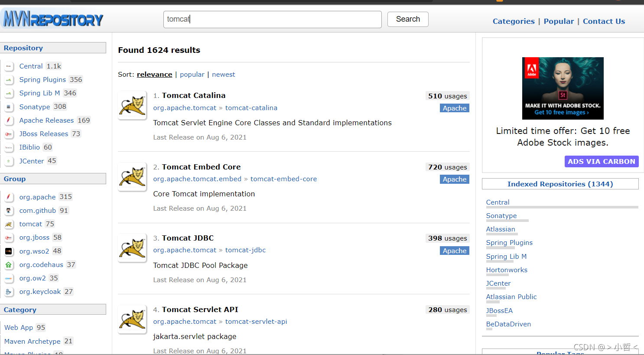Click the tomcat-embed-core artifact link
The height and width of the screenshot is (355, 644).
click(283, 179)
